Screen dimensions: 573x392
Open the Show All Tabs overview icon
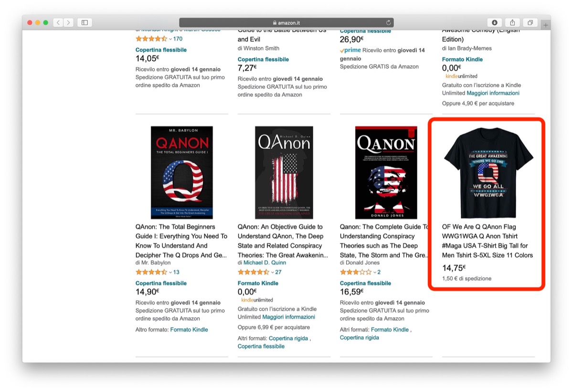pyautogui.click(x=530, y=22)
